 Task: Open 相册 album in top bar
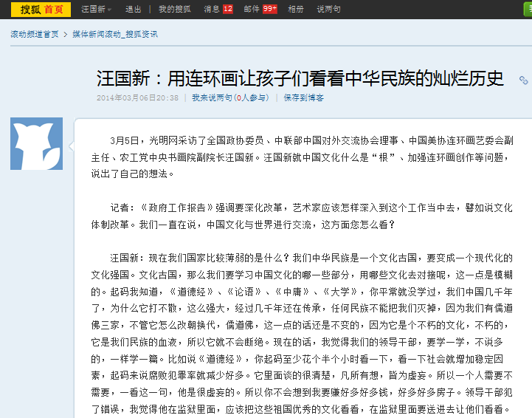point(296,9)
